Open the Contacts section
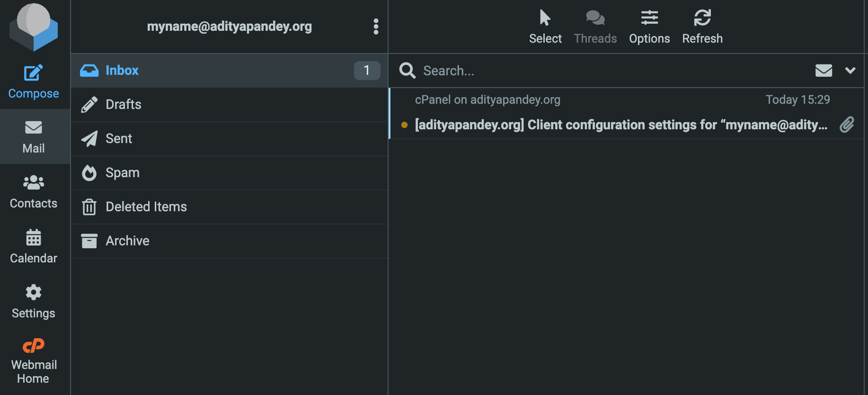This screenshot has height=395, width=868. 34,192
